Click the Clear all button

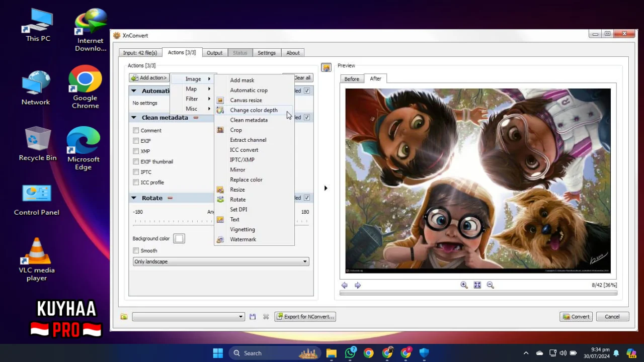point(302,78)
